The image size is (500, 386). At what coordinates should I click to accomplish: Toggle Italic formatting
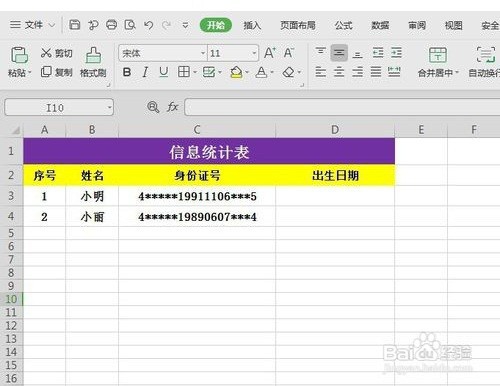(x=145, y=72)
